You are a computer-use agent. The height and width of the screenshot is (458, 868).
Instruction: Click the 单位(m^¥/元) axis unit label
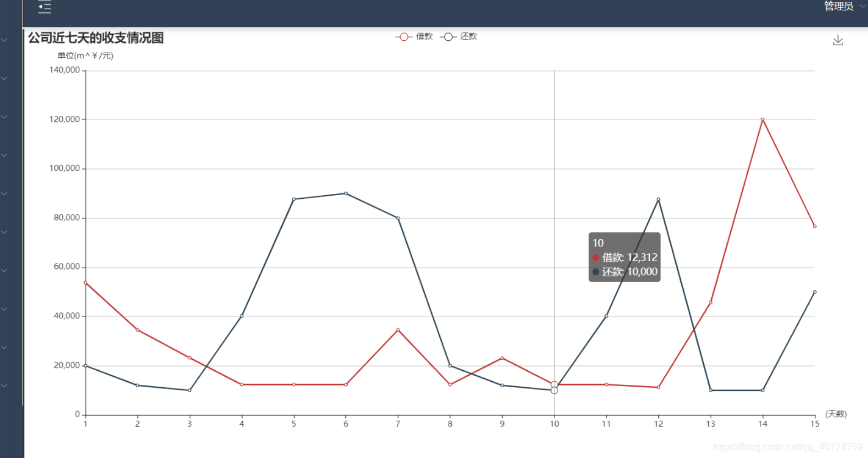pos(85,56)
